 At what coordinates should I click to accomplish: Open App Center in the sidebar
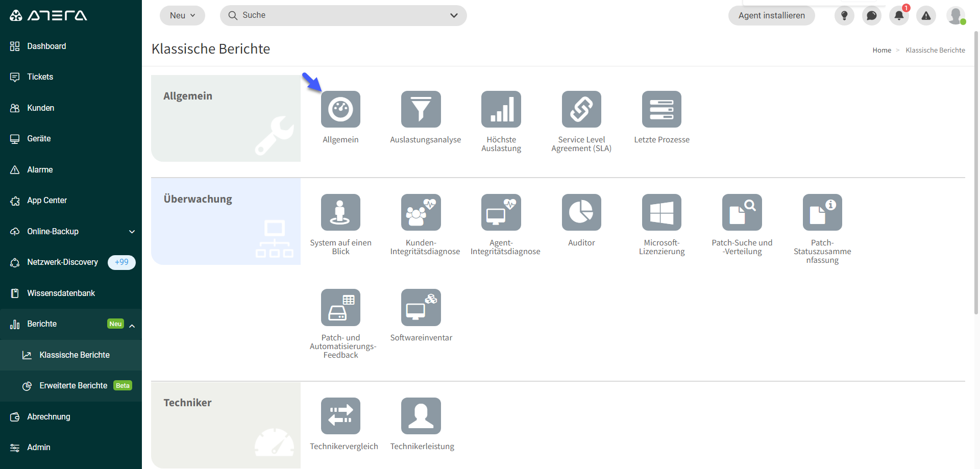point(71,201)
